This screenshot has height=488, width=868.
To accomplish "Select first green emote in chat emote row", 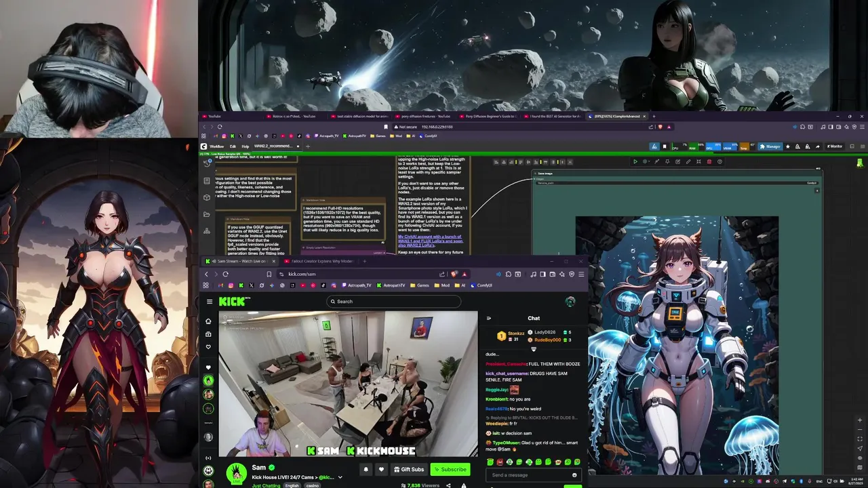I will (490, 462).
